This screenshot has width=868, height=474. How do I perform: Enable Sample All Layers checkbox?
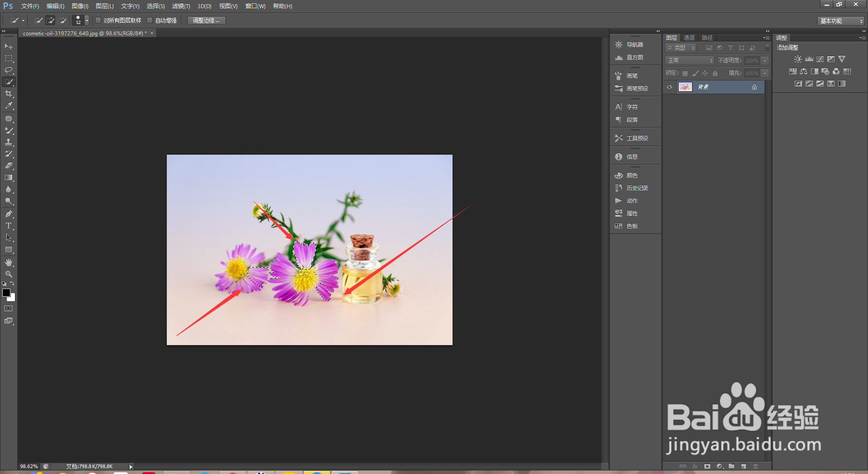click(98, 20)
